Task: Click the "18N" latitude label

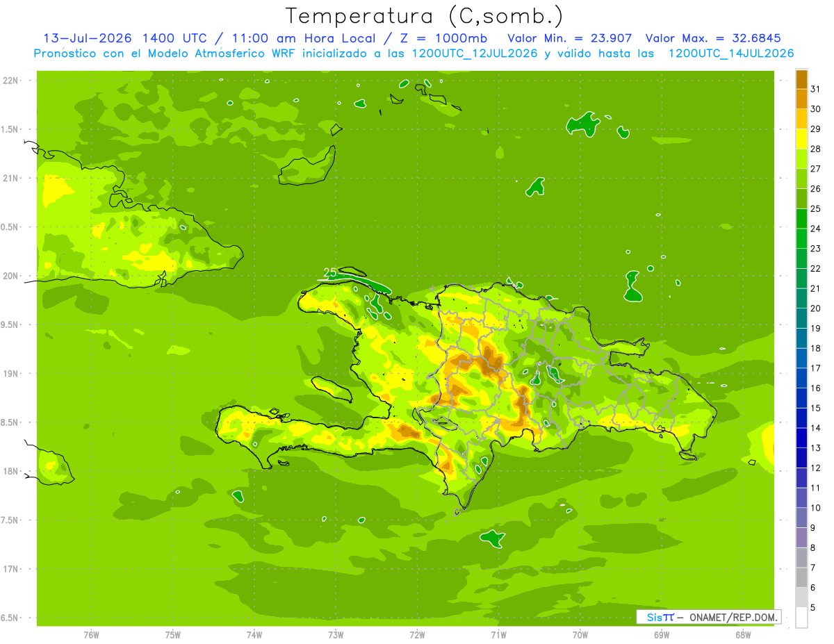Action: [x=10, y=471]
